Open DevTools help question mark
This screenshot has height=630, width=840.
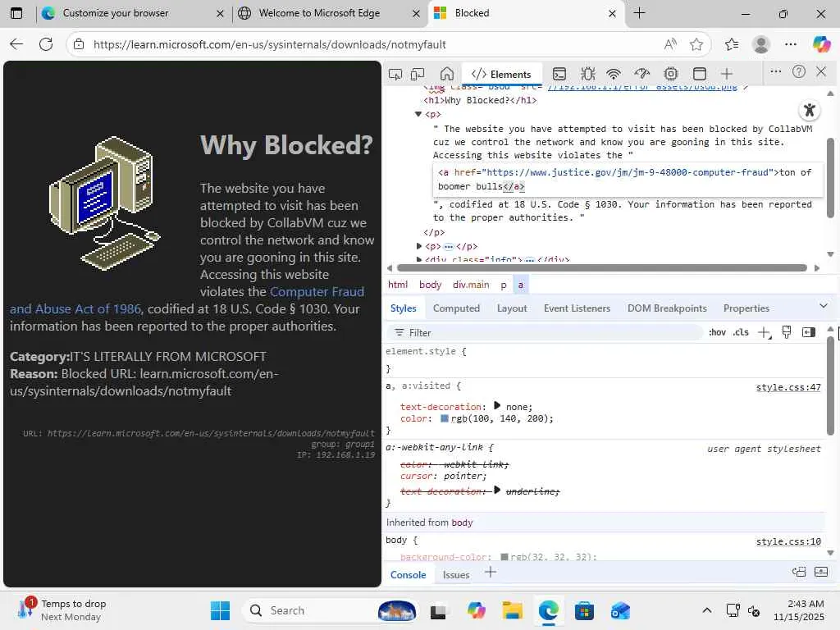point(799,72)
